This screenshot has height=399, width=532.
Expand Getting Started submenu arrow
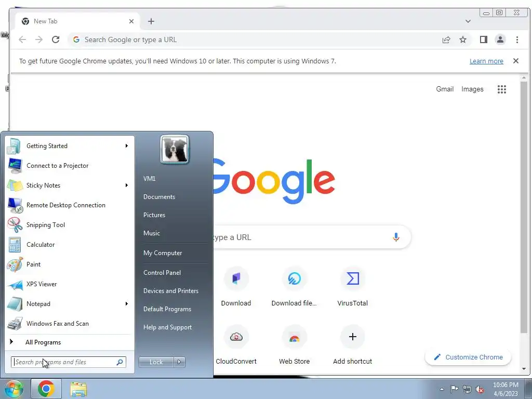[x=127, y=146]
